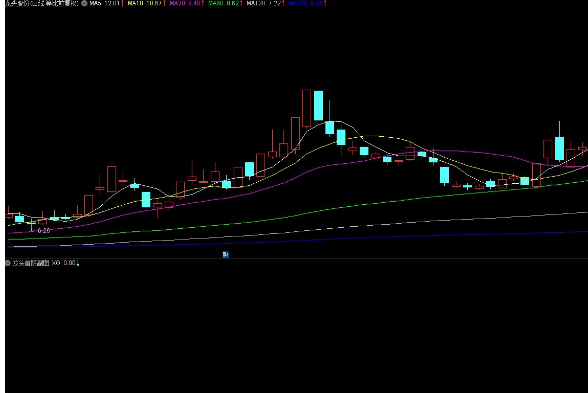This screenshot has width=588, height=393.
Task: Select the tall hollow red candle at the peak
Action: tap(306, 108)
